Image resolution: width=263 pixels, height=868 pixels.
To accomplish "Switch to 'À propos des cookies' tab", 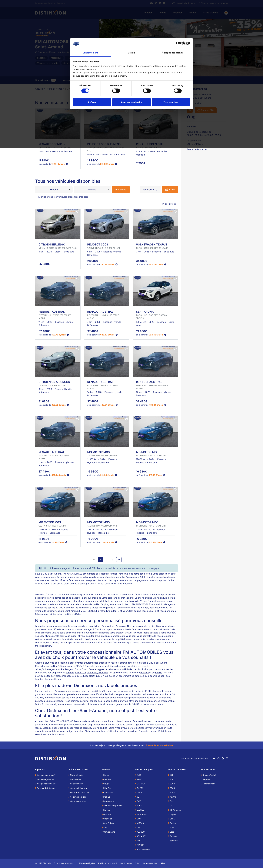I will (172, 53).
